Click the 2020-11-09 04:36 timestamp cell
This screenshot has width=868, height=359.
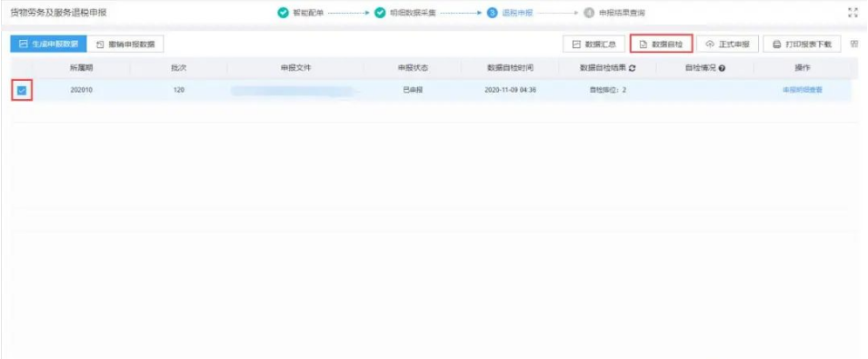[x=510, y=90]
